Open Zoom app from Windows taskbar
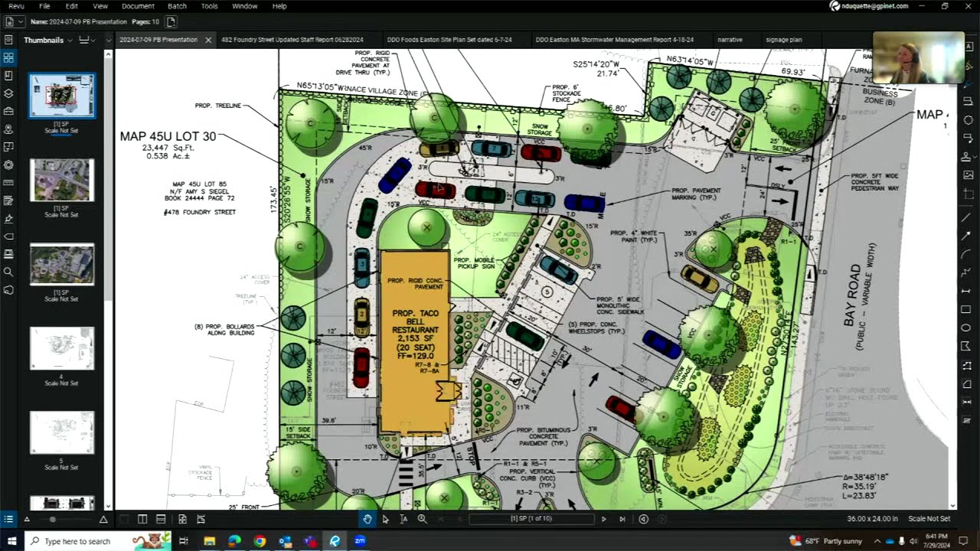980x551 pixels. coord(360,541)
